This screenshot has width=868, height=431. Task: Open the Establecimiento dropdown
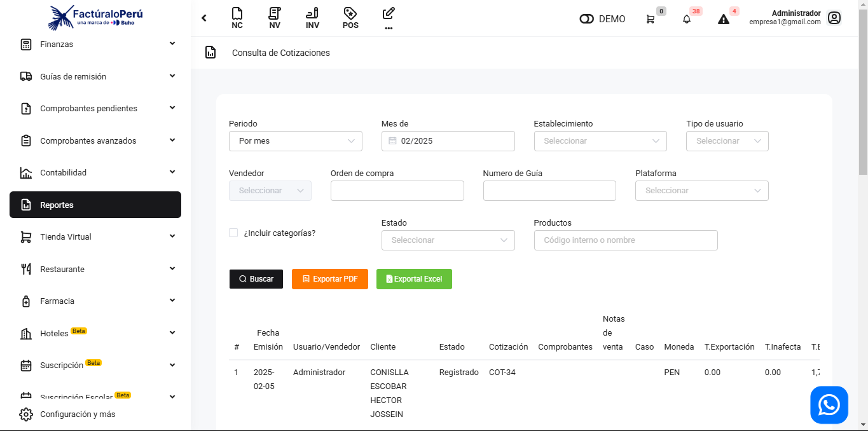(600, 141)
